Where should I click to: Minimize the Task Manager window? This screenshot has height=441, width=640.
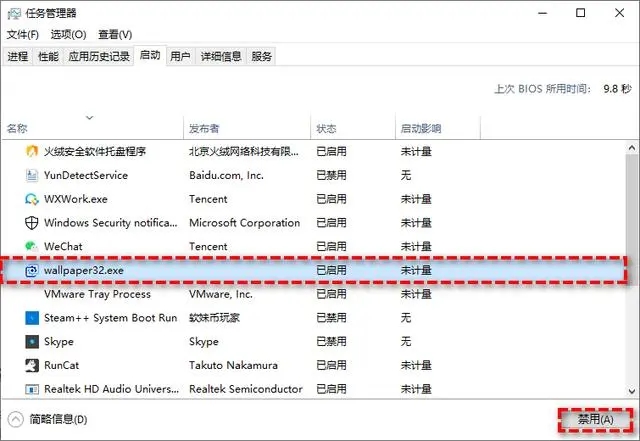click(542, 13)
